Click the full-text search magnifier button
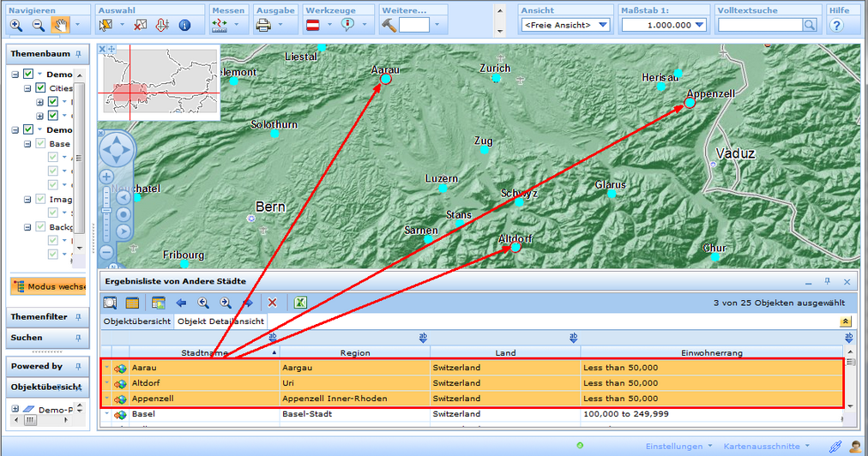868x456 pixels. [809, 26]
